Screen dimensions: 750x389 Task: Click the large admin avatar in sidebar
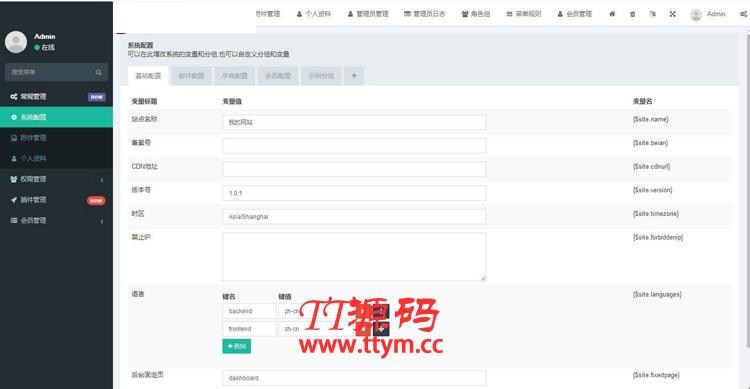tap(16, 42)
